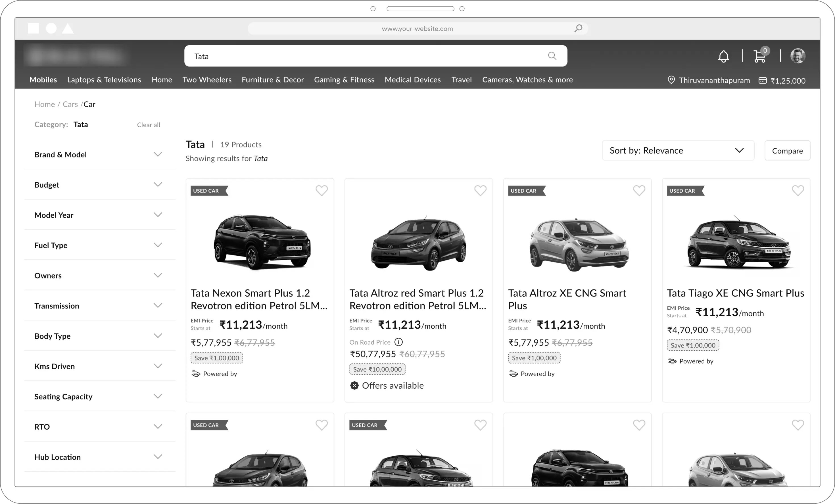
Task: Open the Sort by Relevance dropdown
Action: (x=678, y=151)
